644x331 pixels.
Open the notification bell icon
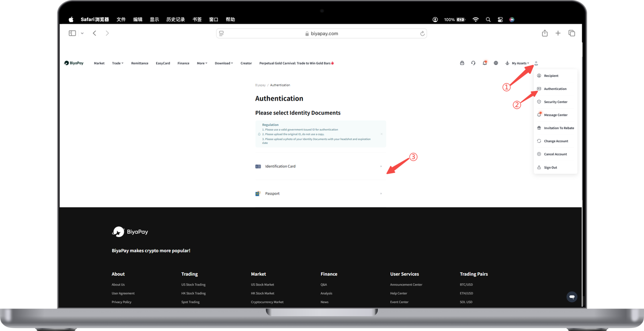(485, 63)
